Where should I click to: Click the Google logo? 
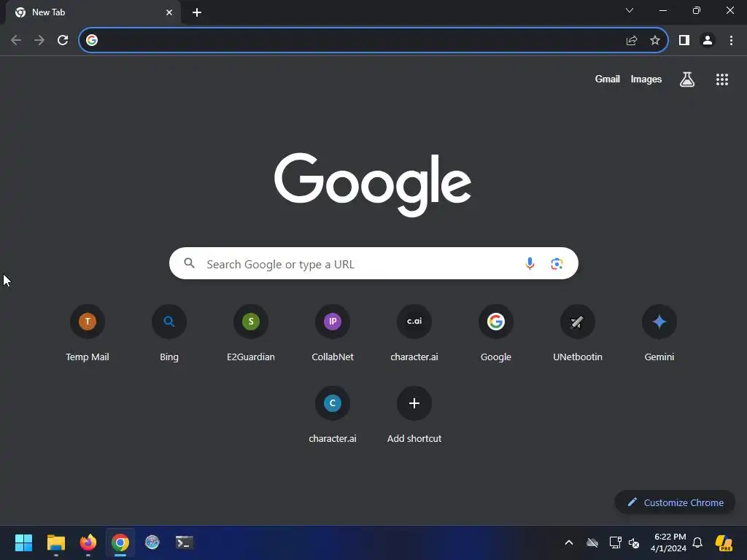[373, 184]
